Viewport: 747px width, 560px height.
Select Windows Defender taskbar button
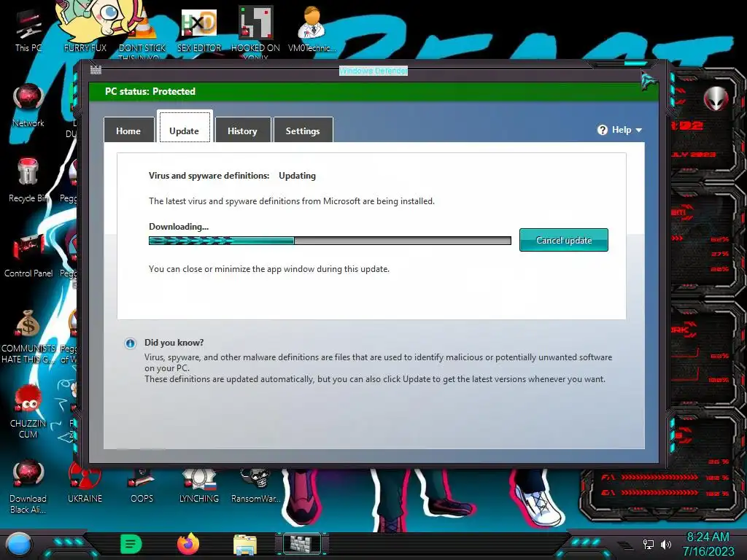302,544
